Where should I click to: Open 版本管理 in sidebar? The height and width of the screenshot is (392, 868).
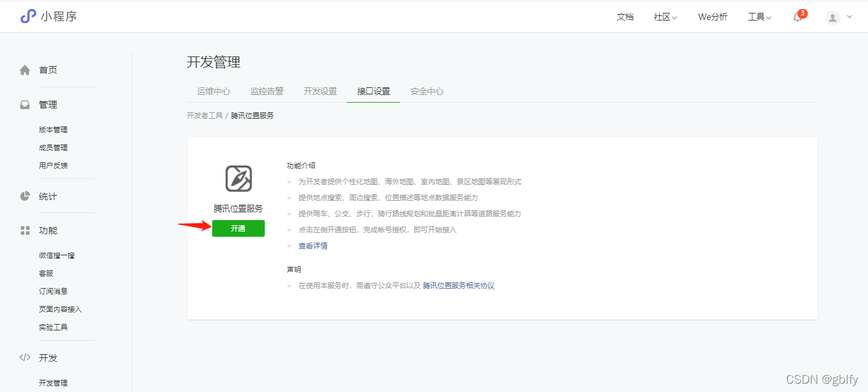click(53, 130)
